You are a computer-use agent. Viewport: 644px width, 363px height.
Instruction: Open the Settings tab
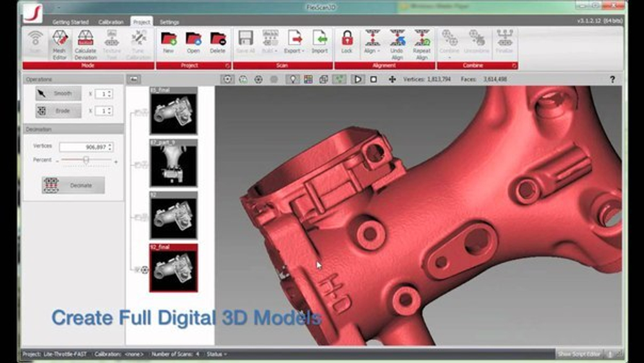click(x=169, y=22)
